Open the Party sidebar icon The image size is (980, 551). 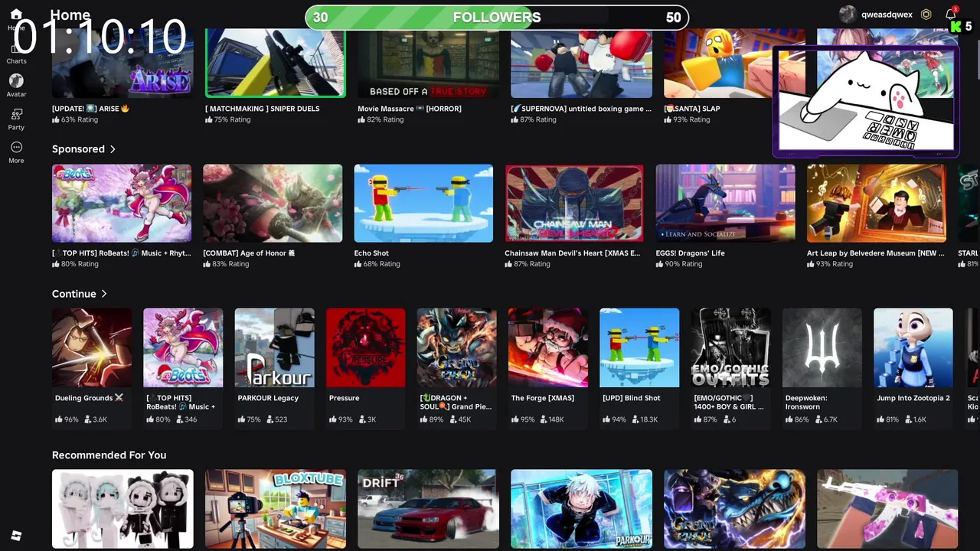click(x=16, y=115)
